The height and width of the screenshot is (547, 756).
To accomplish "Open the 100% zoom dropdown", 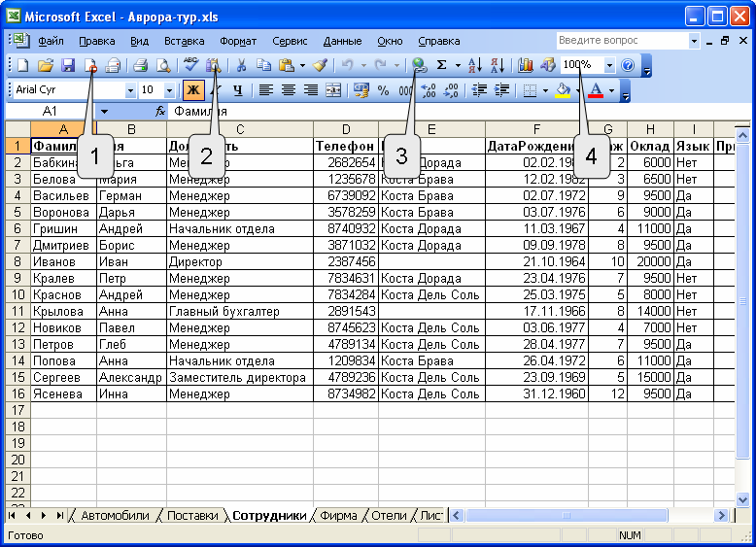I will point(610,65).
